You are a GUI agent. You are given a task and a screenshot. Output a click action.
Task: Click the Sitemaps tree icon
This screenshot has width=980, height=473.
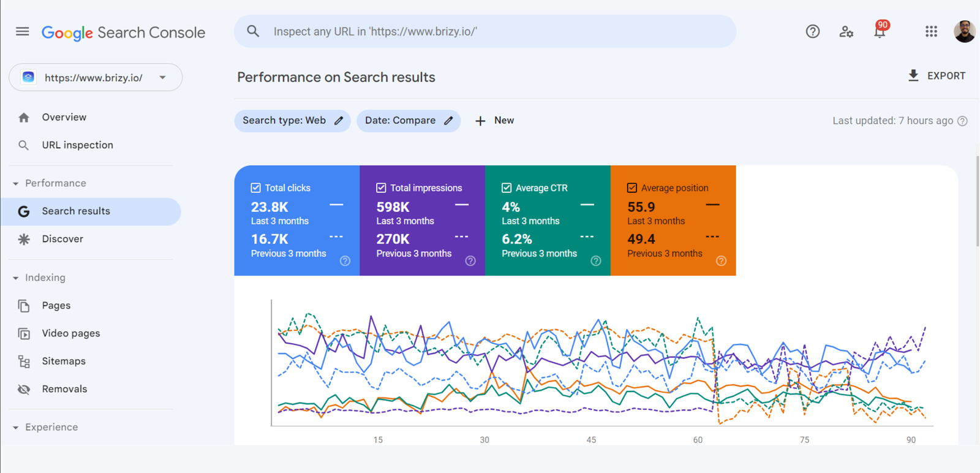pos(24,361)
